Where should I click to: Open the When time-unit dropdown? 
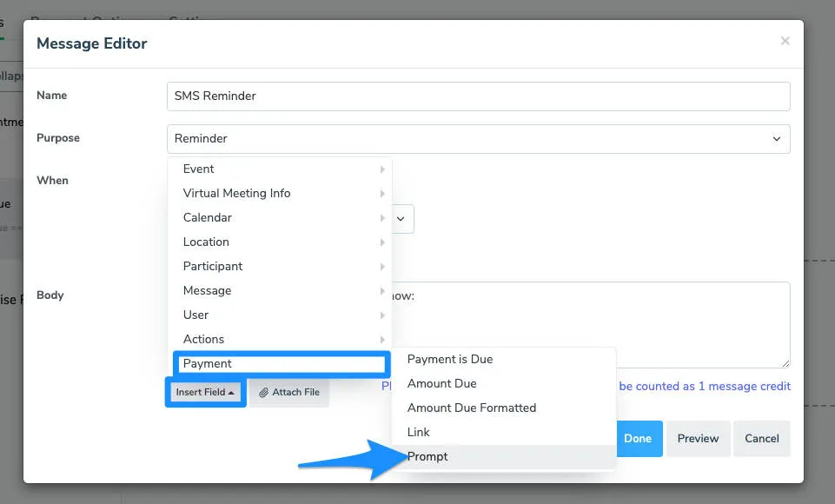click(x=401, y=219)
